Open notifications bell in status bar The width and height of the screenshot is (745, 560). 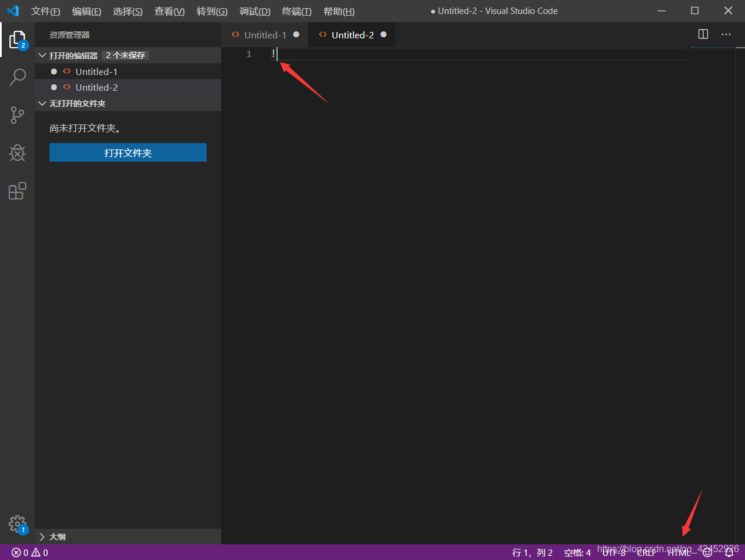[729, 552]
